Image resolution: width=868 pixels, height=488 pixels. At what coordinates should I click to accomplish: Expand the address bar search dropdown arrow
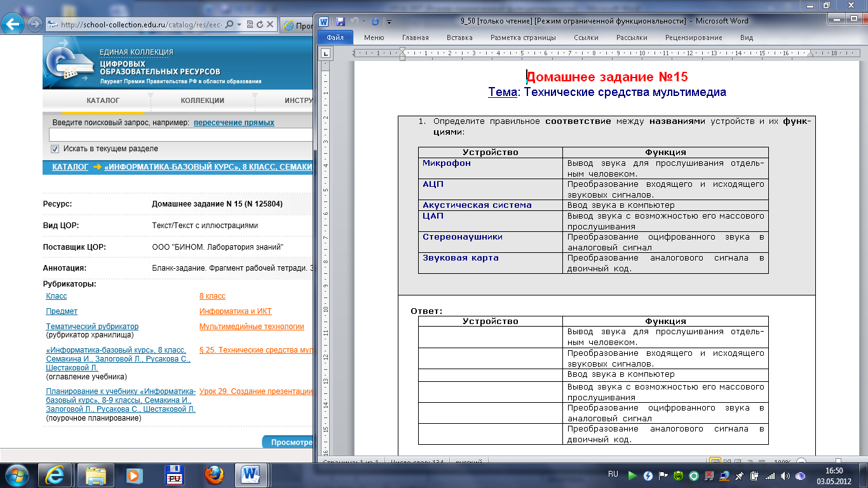point(239,25)
